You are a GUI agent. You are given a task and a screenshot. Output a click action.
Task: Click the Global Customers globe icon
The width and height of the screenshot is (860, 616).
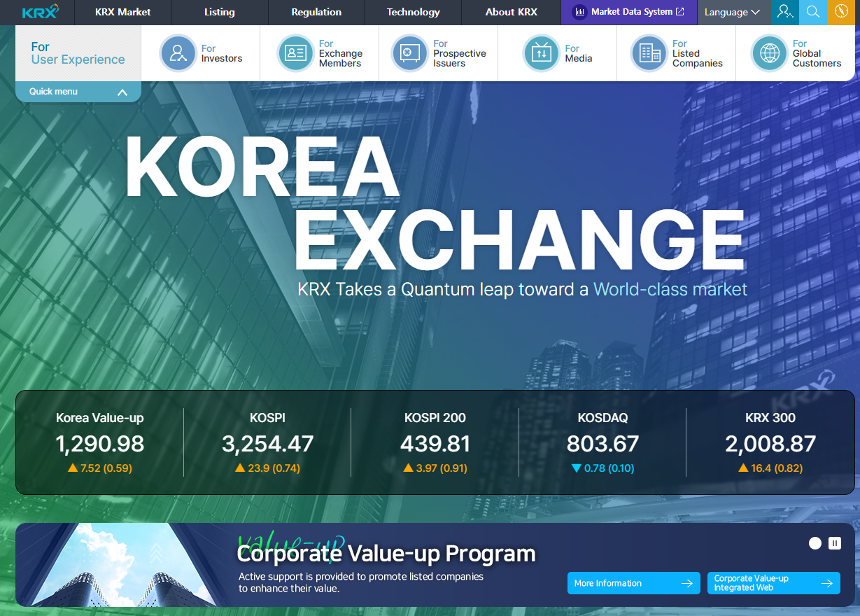pos(770,53)
